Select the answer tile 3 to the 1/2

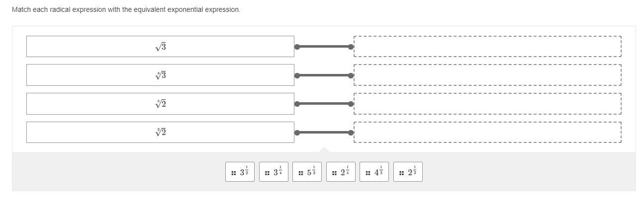pyautogui.click(x=240, y=172)
